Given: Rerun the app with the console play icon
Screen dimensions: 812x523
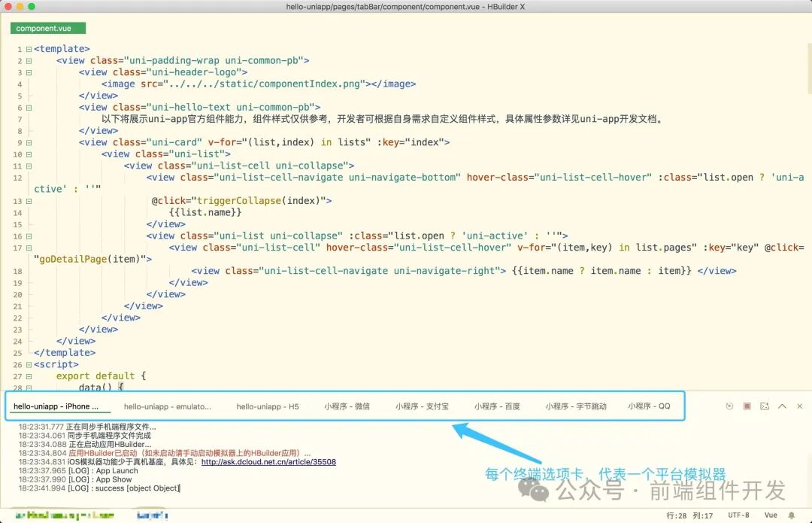Looking at the screenshot, I should pyautogui.click(x=729, y=406).
